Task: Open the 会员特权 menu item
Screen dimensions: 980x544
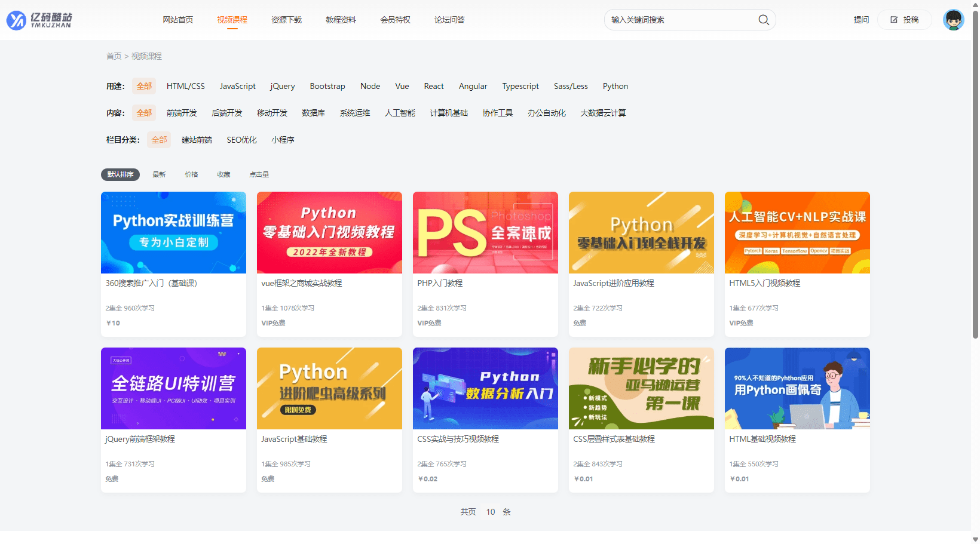Action: click(x=395, y=19)
